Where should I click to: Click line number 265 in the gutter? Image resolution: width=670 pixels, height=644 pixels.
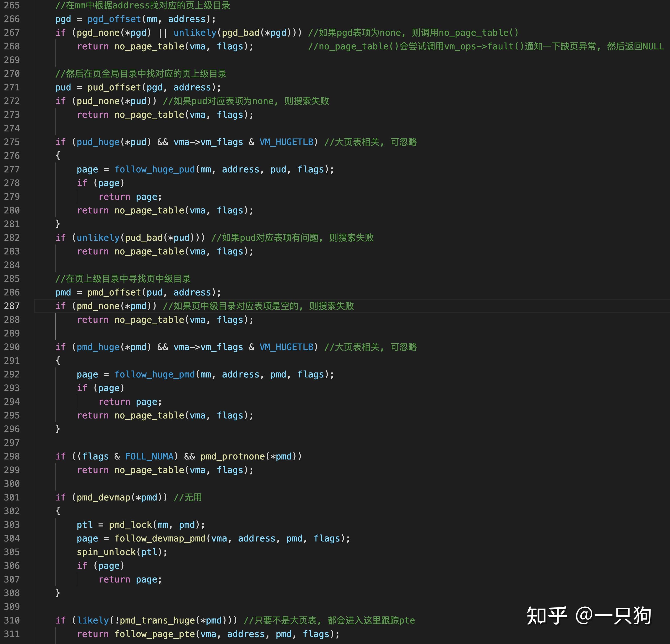click(x=12, y=6)
